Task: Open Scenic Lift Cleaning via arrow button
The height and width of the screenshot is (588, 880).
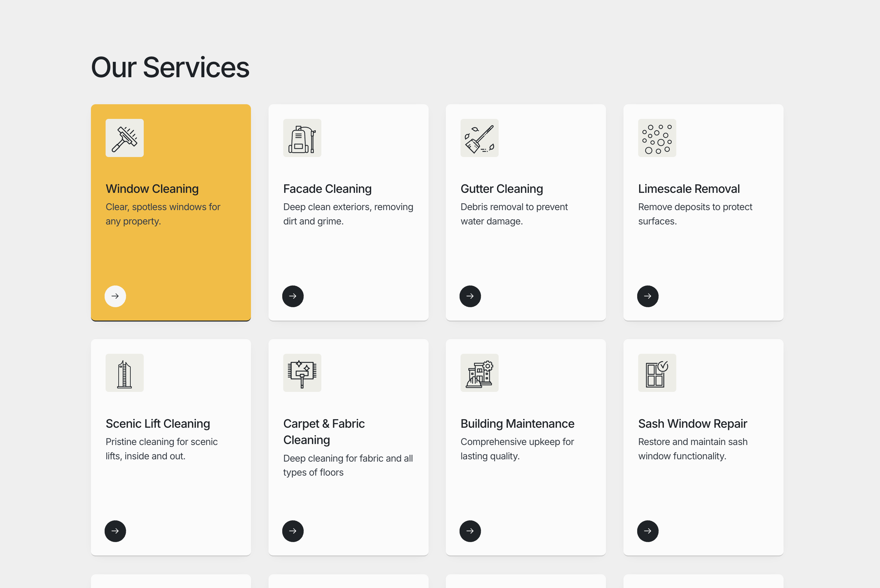Action: tap(115, 531)
